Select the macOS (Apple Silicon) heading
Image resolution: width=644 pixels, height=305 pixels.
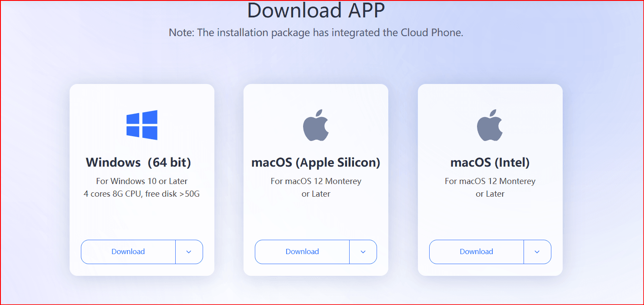coord(316,162)
